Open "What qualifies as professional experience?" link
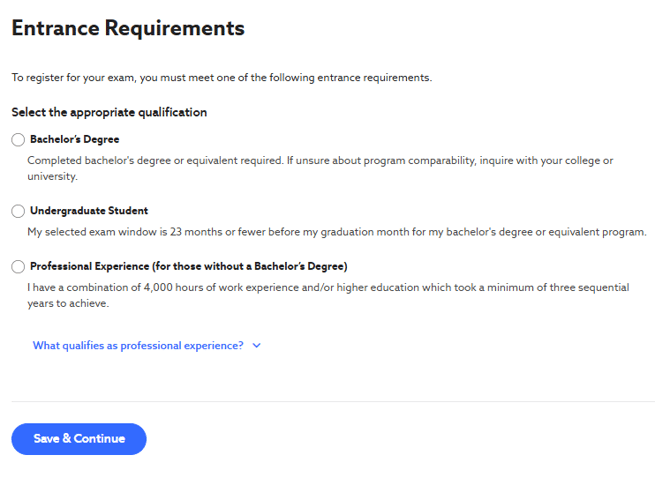This screenshot has width=670, height=485. point(138,346)
